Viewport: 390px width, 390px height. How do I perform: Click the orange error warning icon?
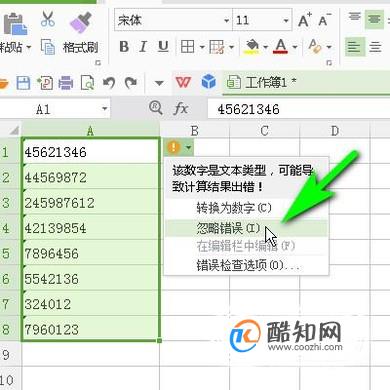click(x=173, y=147)
